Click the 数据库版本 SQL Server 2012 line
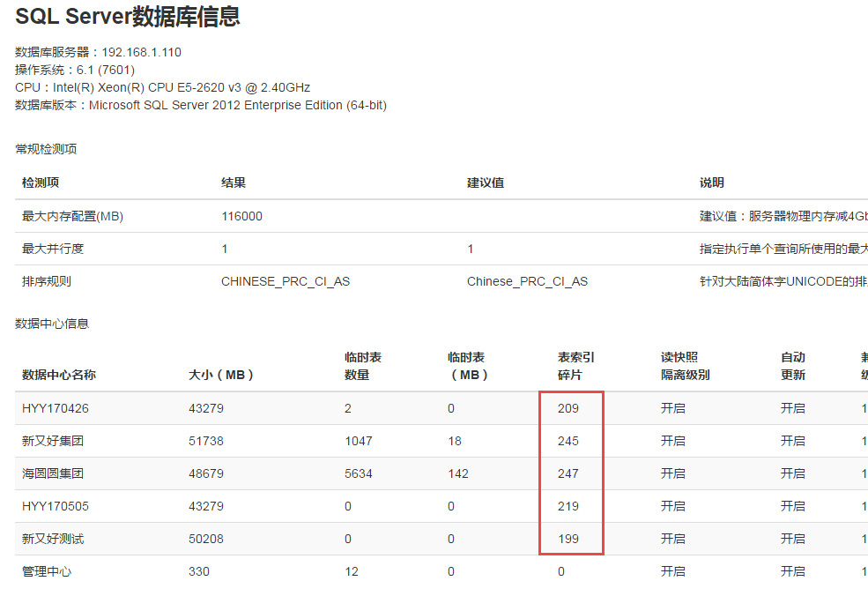This screenshot has height=596, width=868. coord(201,105)
